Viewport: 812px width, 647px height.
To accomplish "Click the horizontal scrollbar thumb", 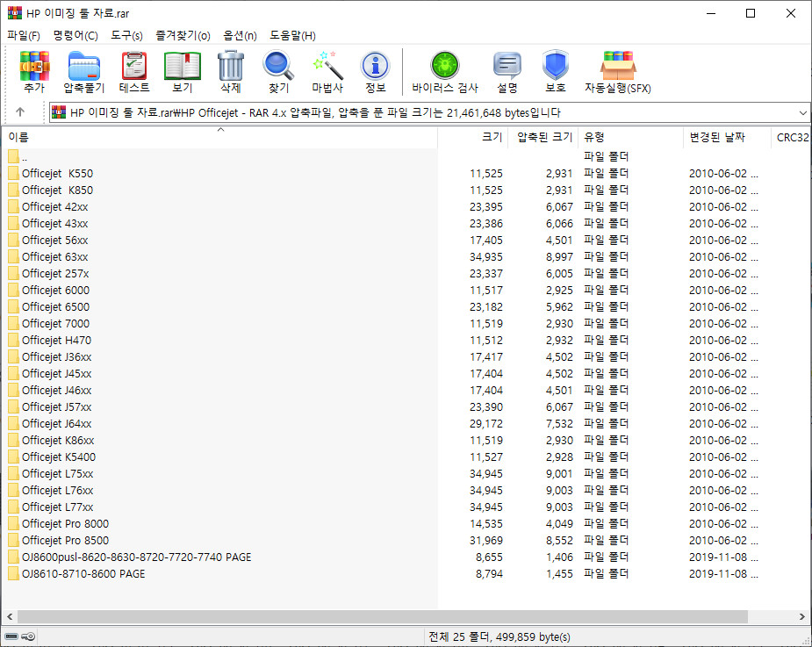I will point(383,616).
